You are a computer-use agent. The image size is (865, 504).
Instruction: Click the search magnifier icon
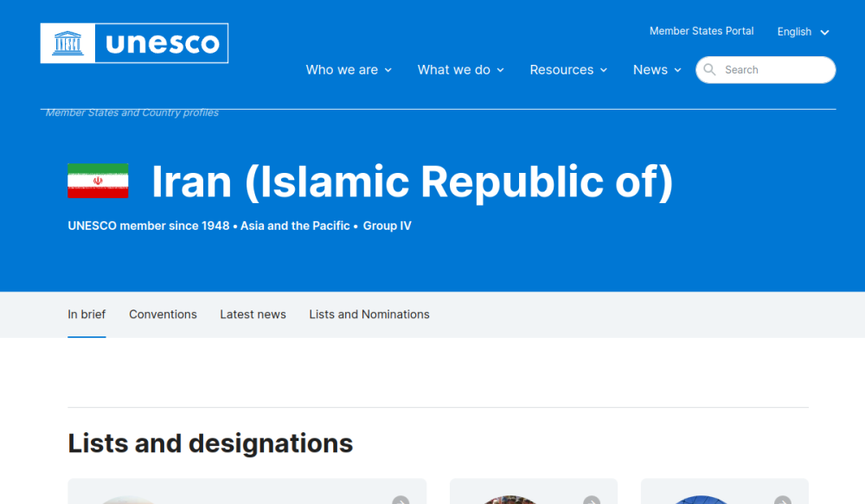[x=709, y=69]
